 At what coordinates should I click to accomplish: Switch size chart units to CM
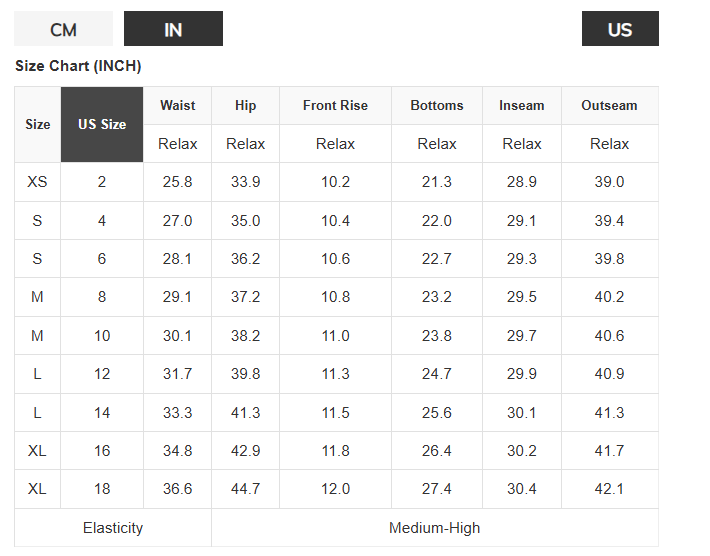coord(63,29)
